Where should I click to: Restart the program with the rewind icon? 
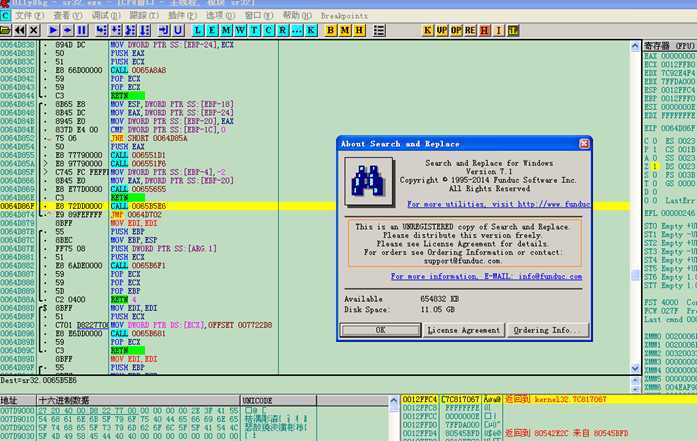20,30
